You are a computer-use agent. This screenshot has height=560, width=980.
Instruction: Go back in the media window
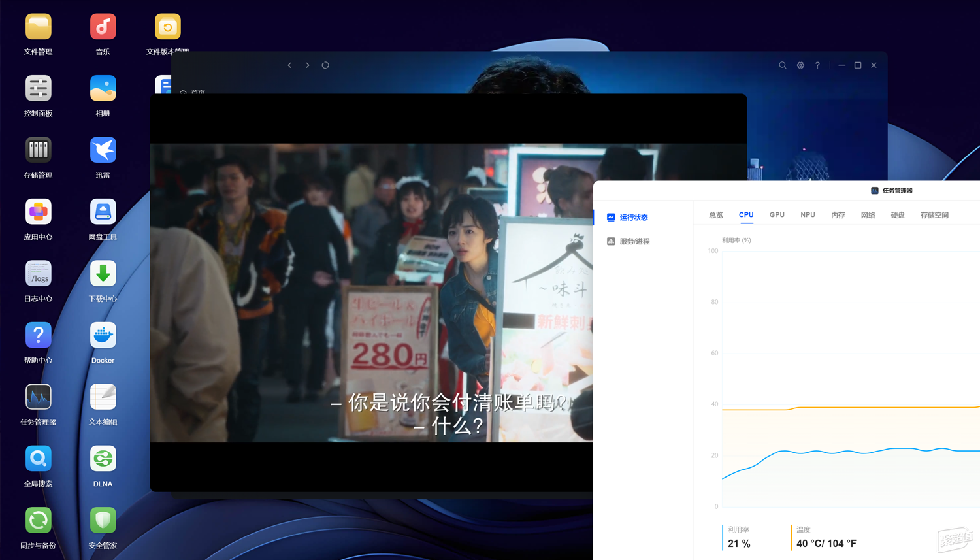click(x=289, y=65)
